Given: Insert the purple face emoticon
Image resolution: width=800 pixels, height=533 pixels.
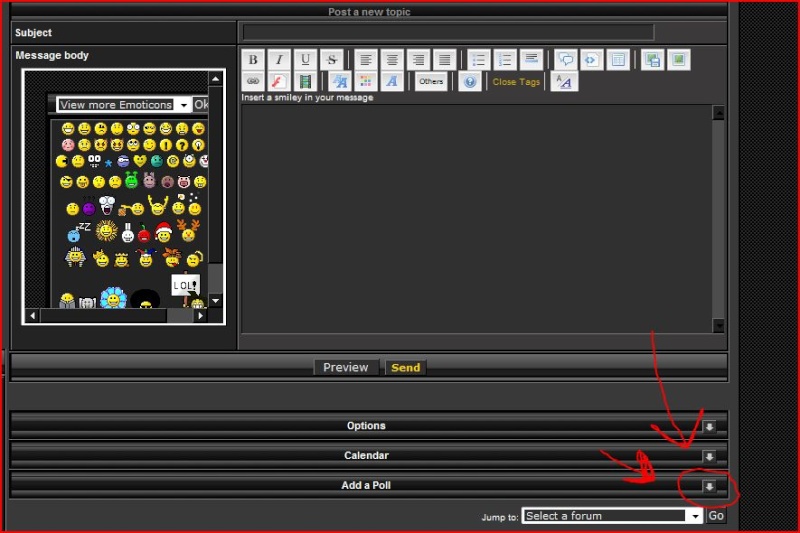Looking at the screenshot, I should point(89,208).
